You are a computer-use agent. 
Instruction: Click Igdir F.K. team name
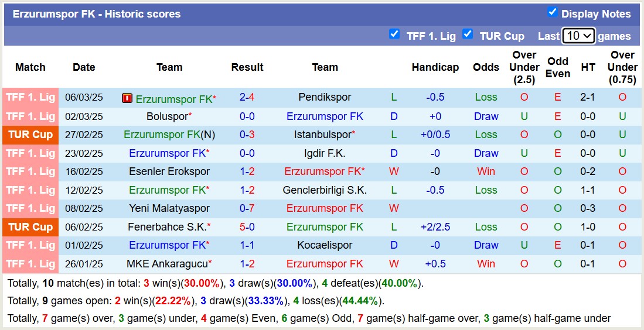pyautogui.click(x=325, y=153)
